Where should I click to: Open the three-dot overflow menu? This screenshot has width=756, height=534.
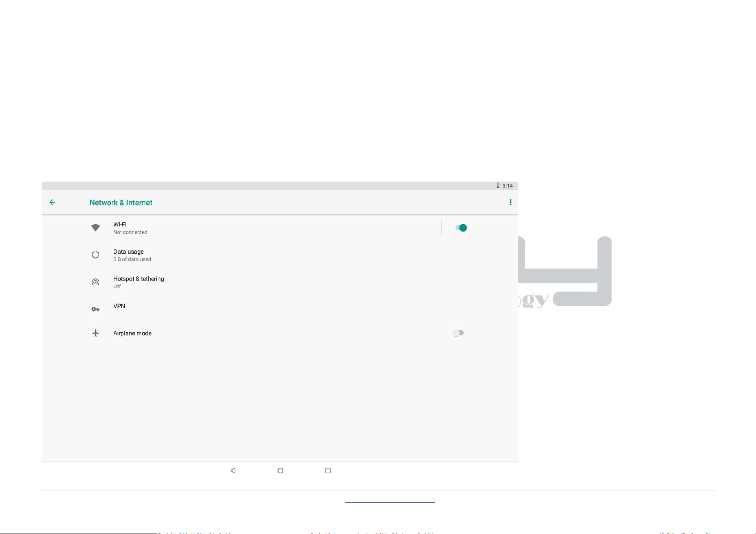(x=511, y=202)
